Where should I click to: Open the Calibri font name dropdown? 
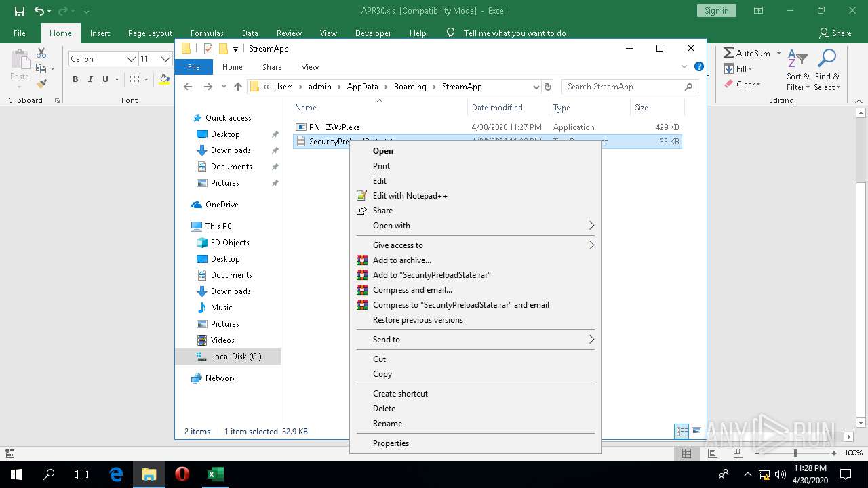click(131, 59)
